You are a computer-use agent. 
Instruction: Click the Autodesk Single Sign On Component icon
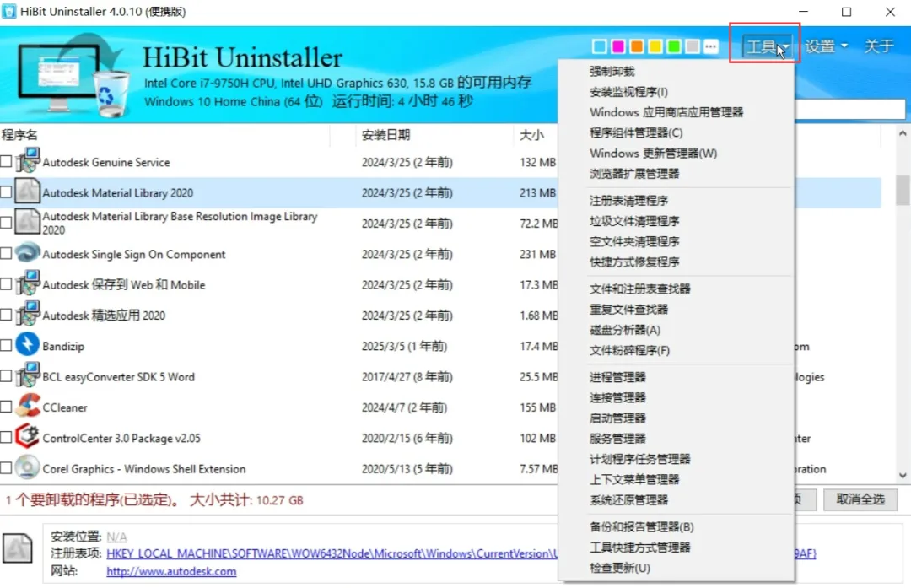[27, 253]
